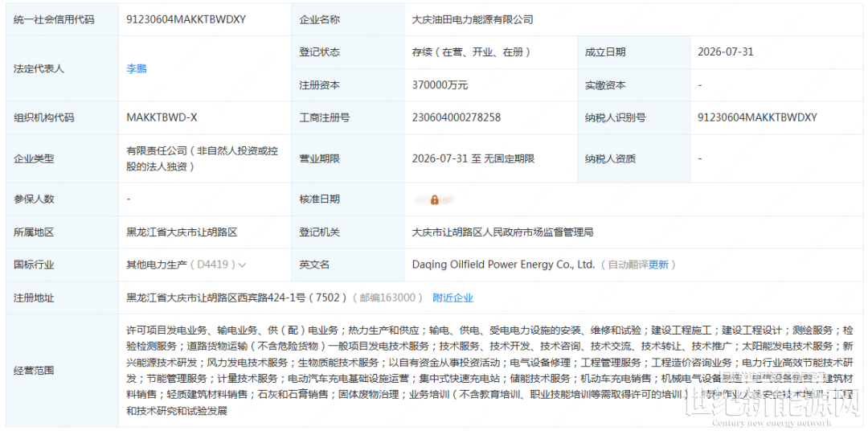The image size is (868, 431).
Task: Click the 组织机构代码 label cell
Action: pyautogui.click(x=63, y=117)
